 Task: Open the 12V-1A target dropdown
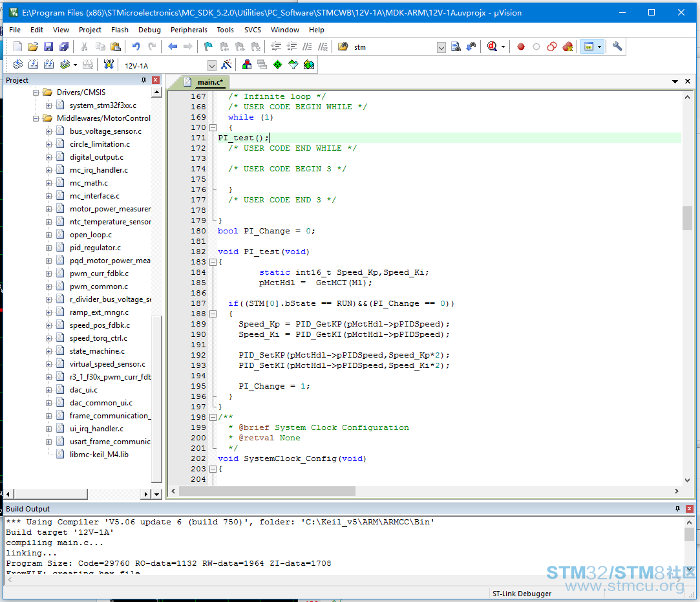coord(212,66)
